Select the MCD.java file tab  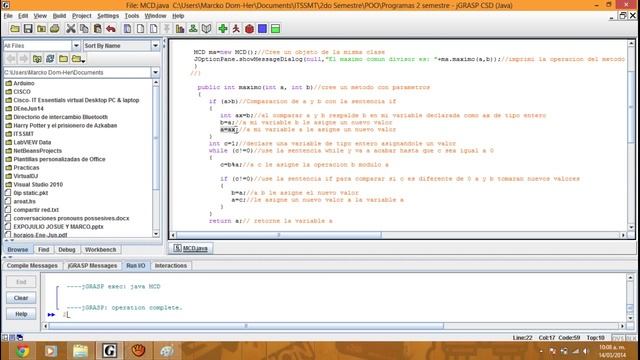(x=191, y=248)
